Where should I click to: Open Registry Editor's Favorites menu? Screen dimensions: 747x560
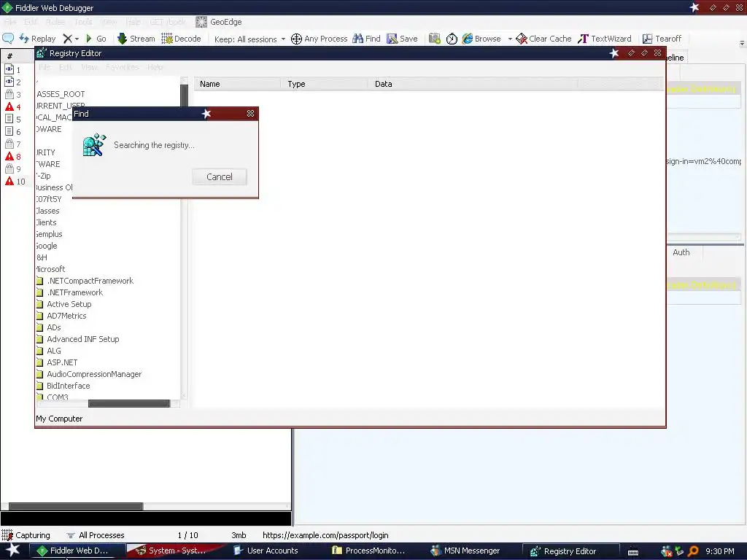point(123,67)
